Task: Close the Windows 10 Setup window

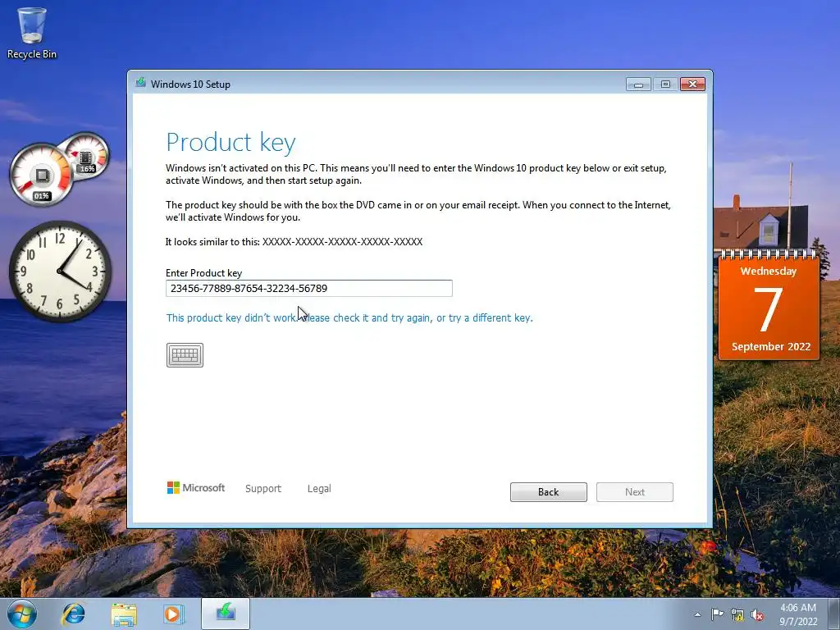Action: tap(692, 84)
